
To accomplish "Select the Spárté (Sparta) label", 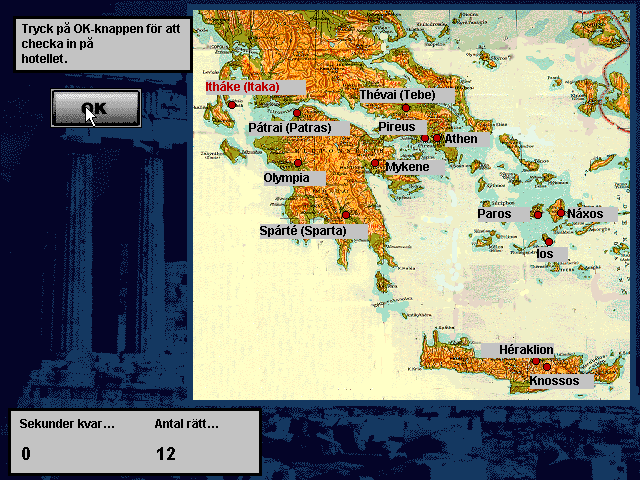I will [313, 231].
